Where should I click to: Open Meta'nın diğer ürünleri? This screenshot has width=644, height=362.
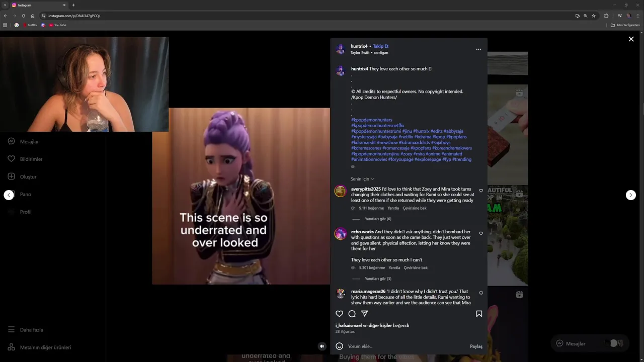coord(39,347)
